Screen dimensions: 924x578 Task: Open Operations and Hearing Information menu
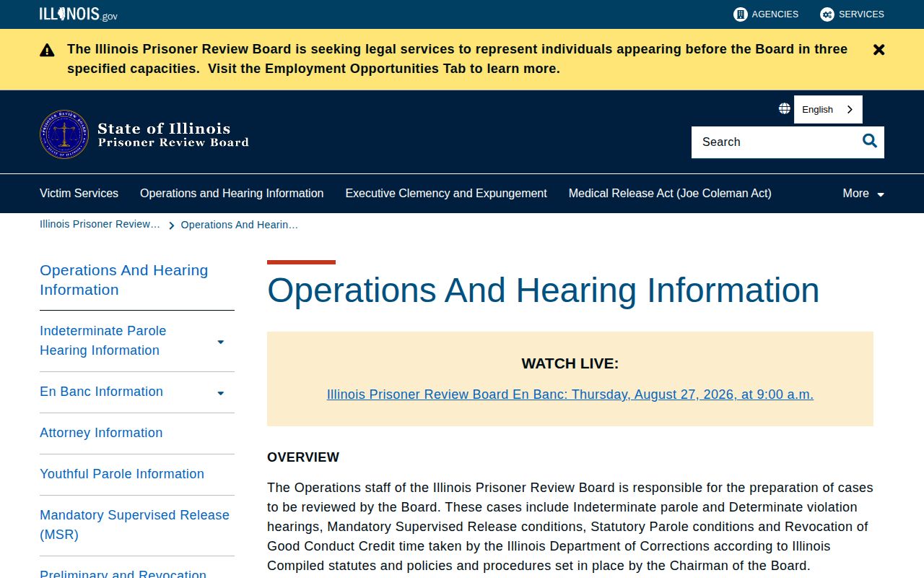coord(232,194)
